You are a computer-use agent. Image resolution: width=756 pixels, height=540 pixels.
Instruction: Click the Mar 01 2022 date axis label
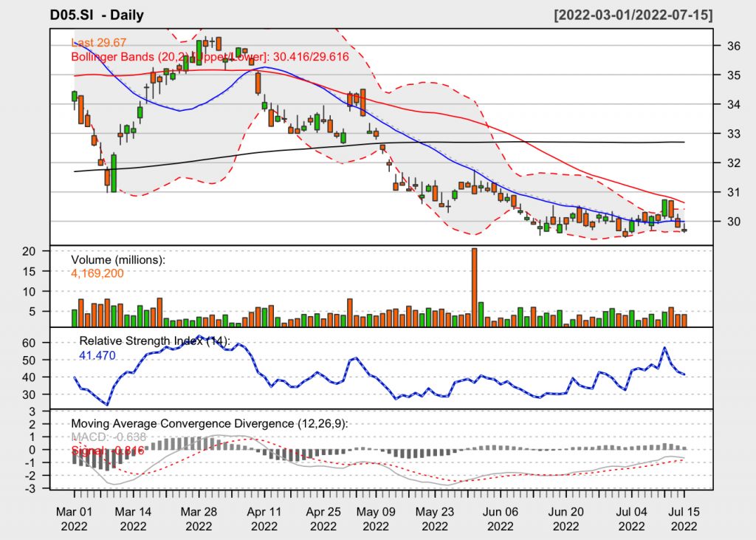(75, 518)
